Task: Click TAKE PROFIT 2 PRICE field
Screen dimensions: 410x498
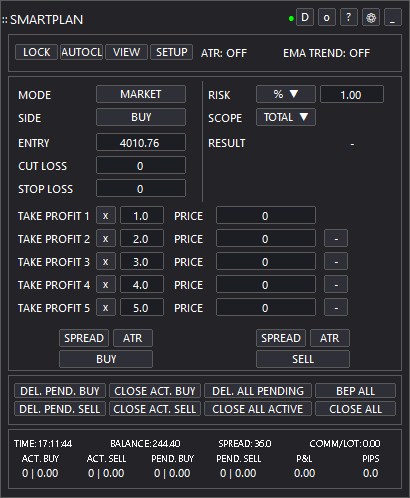Action: pos(266,238)
